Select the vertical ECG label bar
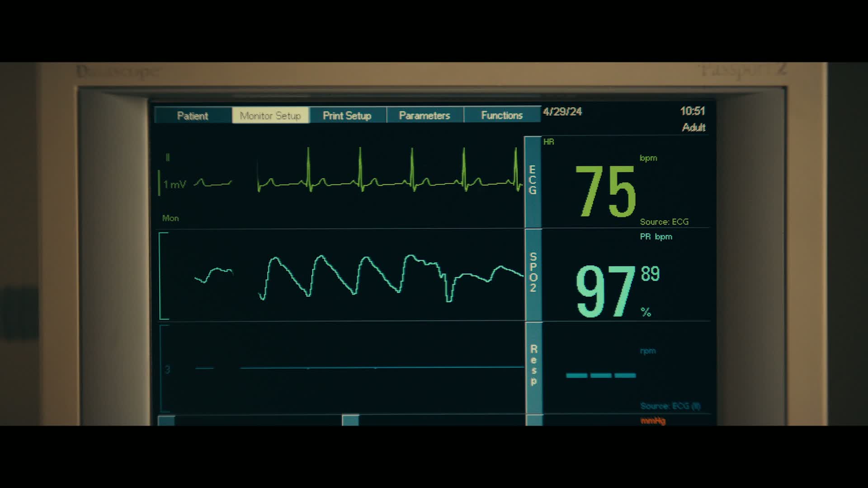The height and width of the screenshot is (488, 868). click(x=533, y=181)
